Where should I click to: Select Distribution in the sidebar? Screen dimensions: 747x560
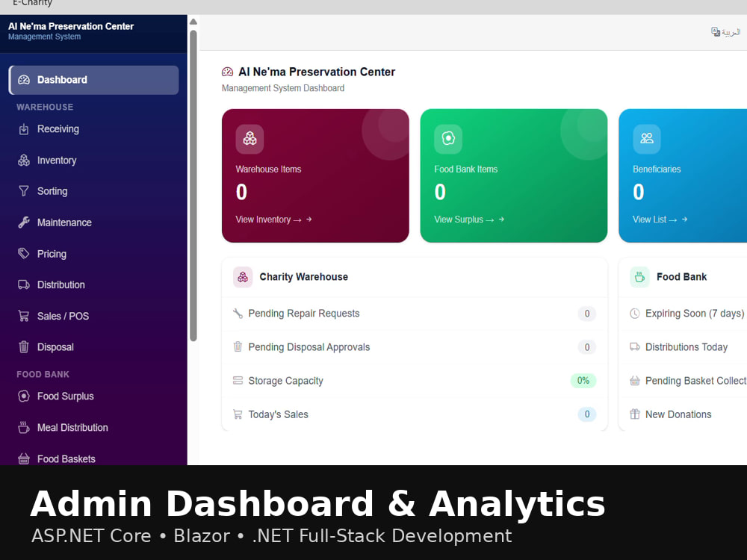pyautogui.click(x=61, y=284)
